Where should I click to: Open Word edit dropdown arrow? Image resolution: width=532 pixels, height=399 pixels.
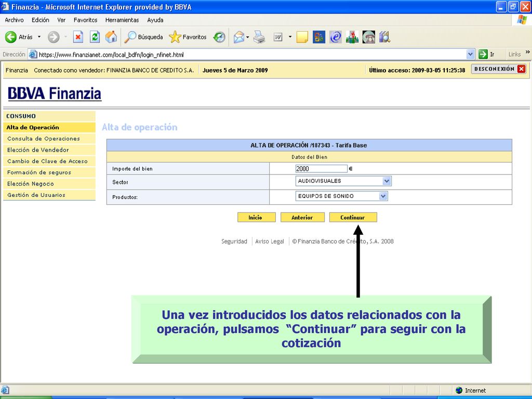tap(290, 37)
